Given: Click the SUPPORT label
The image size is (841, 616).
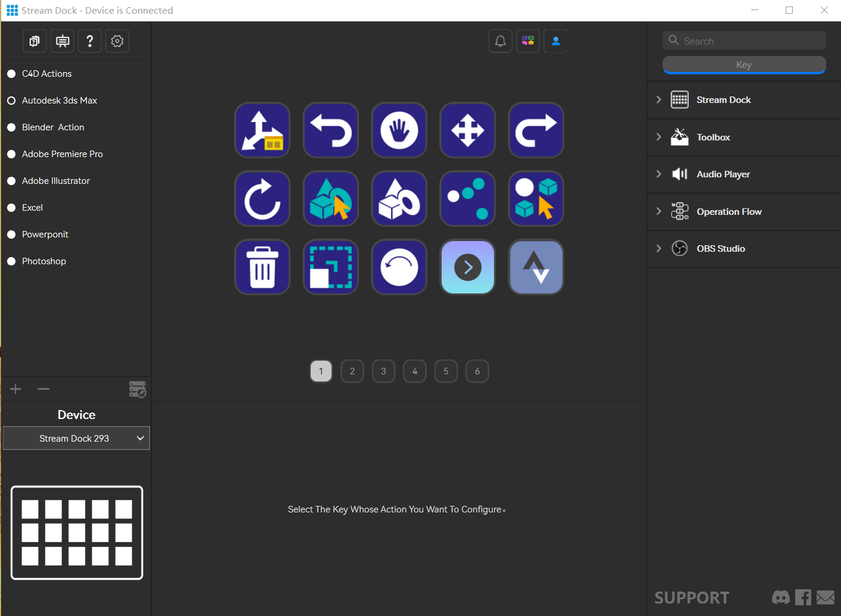Looking at the screenshot, I should 692,598.
